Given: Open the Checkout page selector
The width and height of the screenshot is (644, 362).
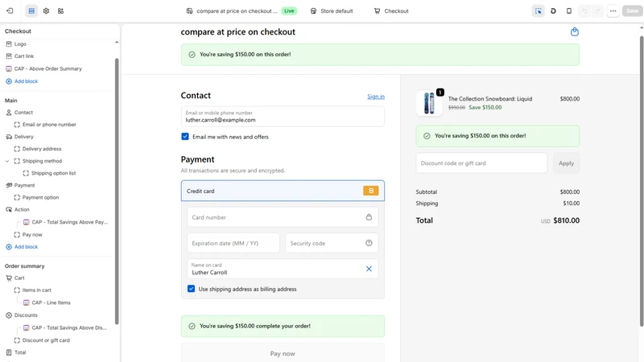Looking at the screenshot, I should pyautogui.click(x=391, y=11).
